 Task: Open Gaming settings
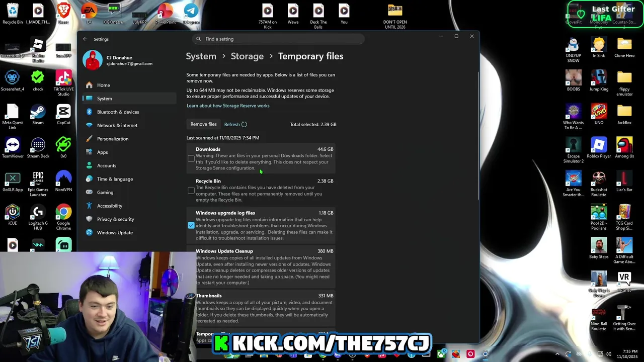click(x=129, y=193)
